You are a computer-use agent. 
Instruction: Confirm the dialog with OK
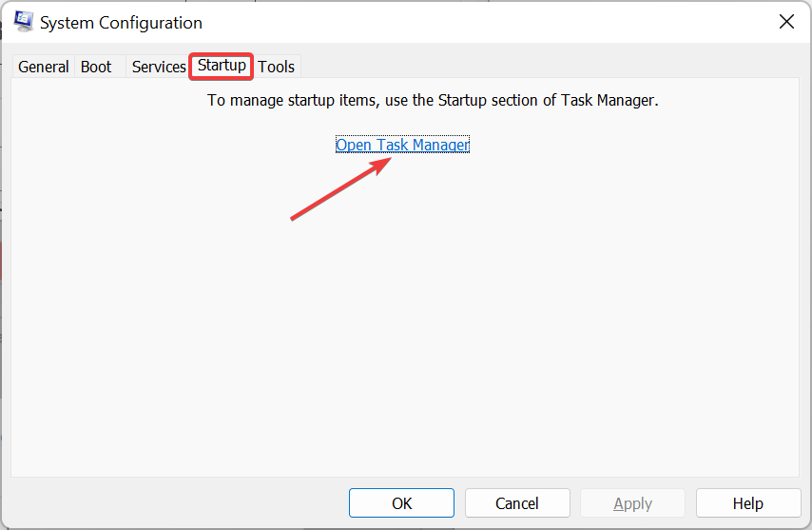(401, 503)
